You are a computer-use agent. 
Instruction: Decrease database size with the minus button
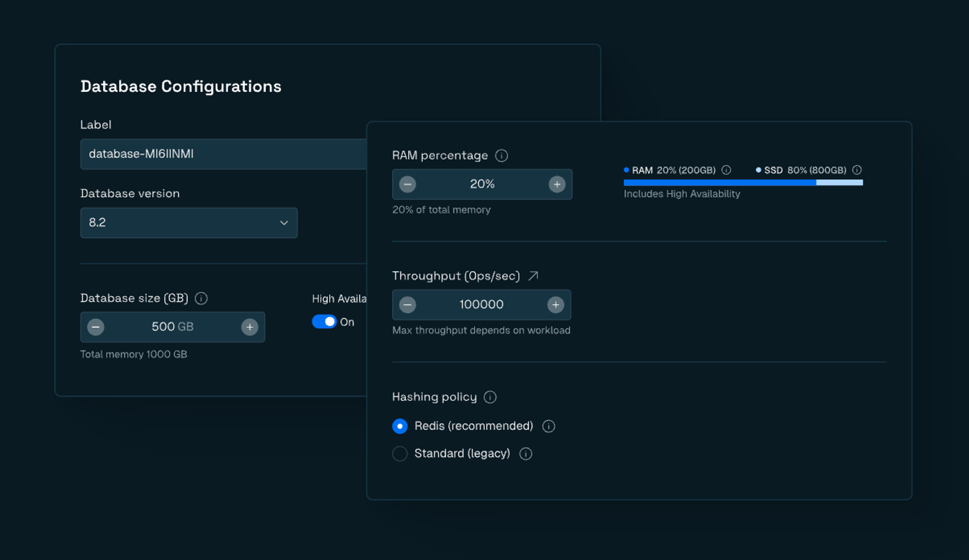(96, 327)
